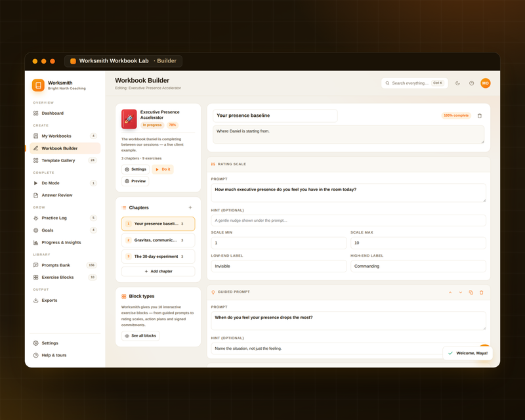The image size is (525, 420).
Task: Open Progress & Insights
Action: (65, 243)
